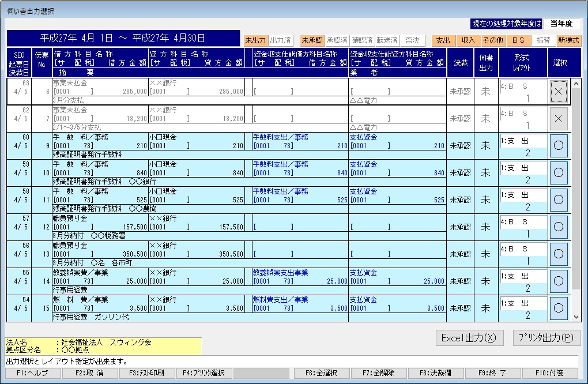This screenshot has width=588, height=384.
Task: Click the circle selection icon for slip No. 14
Action: click(x=558, y=281)
